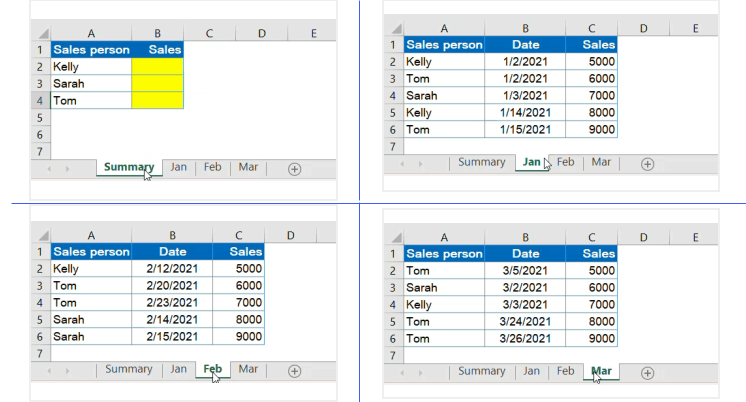Click next-sheet scroll arrow in Summary window
Viewport: 746px width, 402px height.
click(68, 169)
